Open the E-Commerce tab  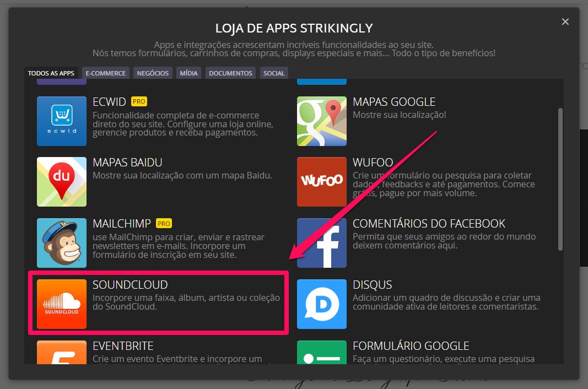(106, 73)
